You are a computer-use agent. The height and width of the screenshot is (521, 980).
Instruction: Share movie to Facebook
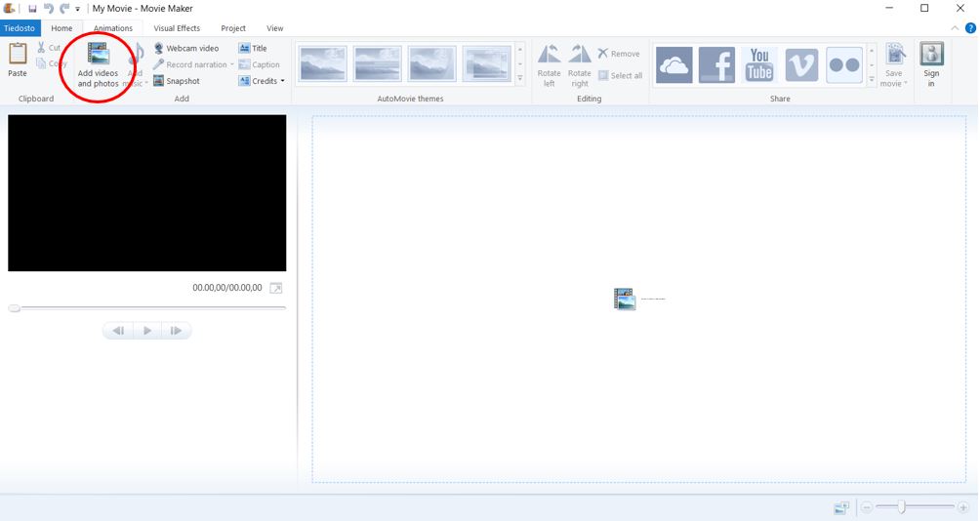click(716, 64)
